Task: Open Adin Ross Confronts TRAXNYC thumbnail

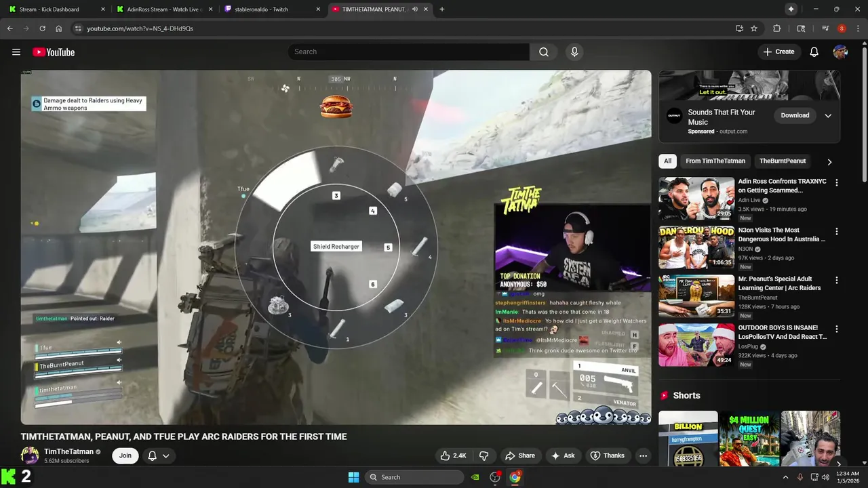Action: click(x=696, y=199)
